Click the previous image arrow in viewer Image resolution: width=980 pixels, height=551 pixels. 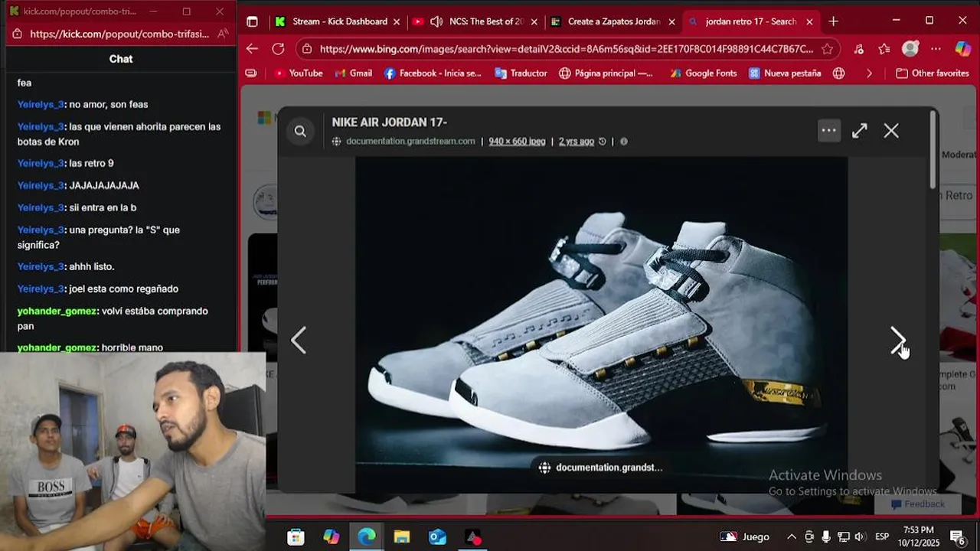pyautogui.click(x=299, y=341)
